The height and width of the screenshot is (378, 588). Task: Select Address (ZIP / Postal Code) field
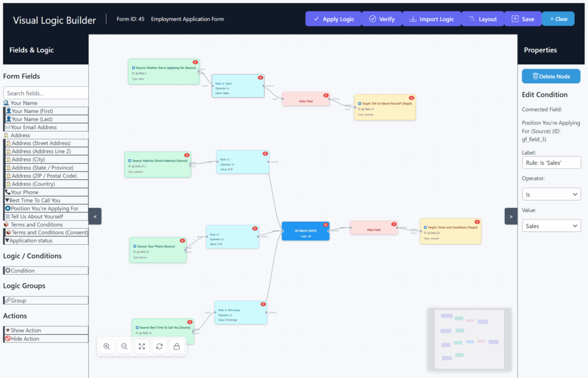[46, 176]
